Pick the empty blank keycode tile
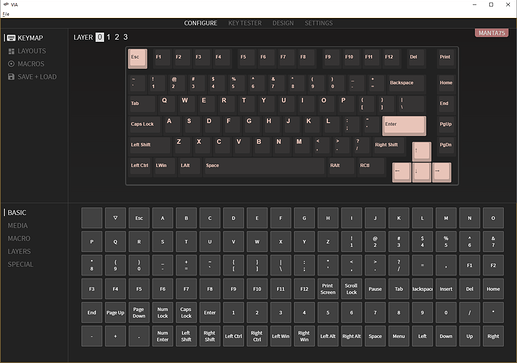Screen dimensions: 517x363 tap(92, 218)
